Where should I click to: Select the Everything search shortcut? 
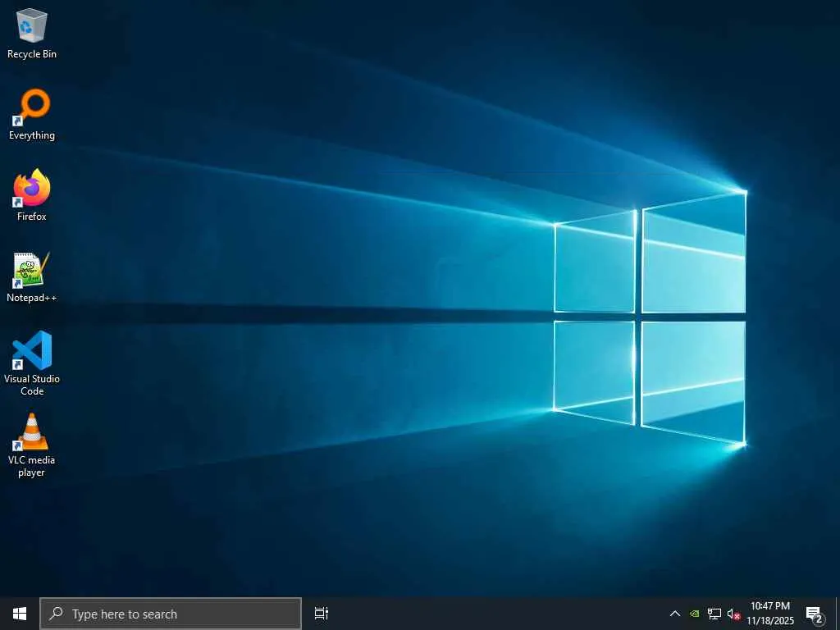pos(32,115)
